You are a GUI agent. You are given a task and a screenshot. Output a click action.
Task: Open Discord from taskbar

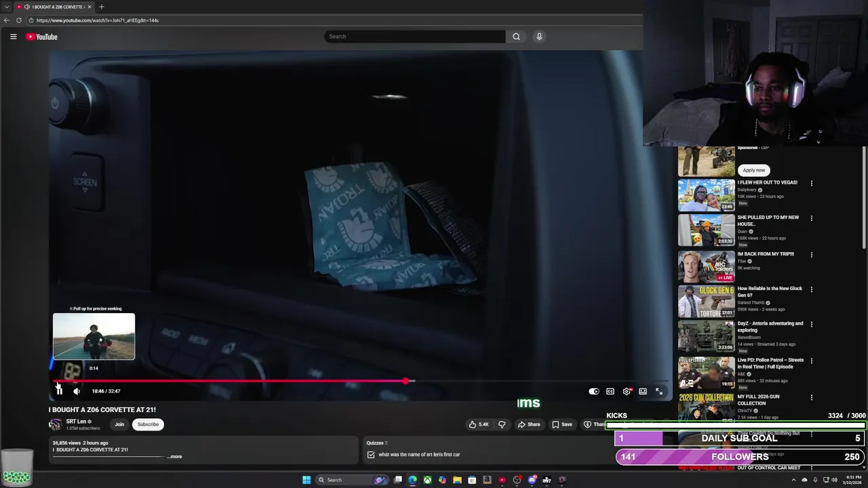click(532, 480)
